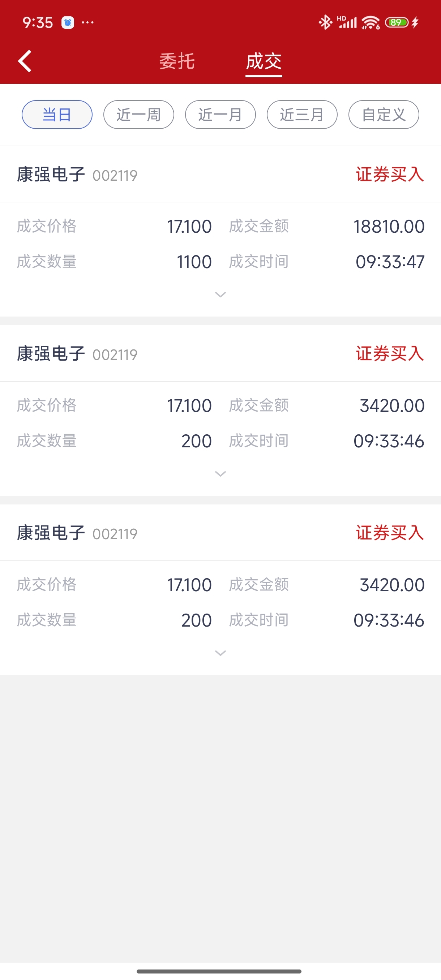This screenshot has width=441, height=980.
Task: Tap the bottom home gesture bar
Action: (219, 971)
